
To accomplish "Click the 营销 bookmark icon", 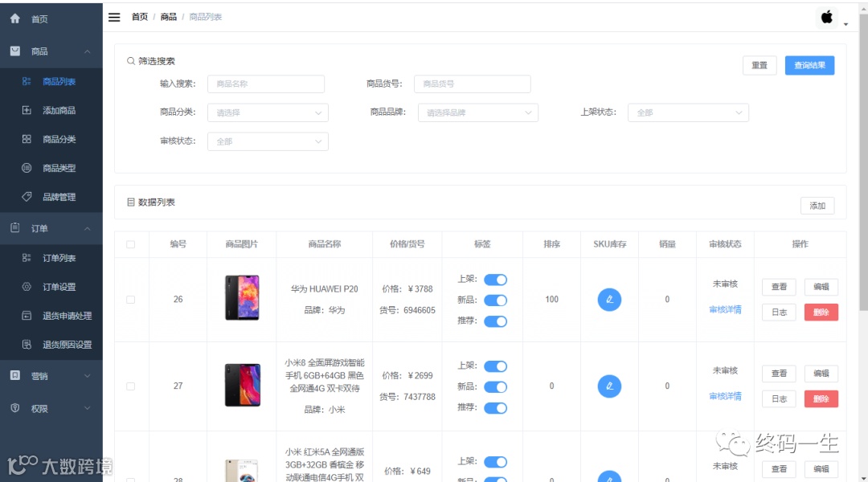I will point(15,376).
